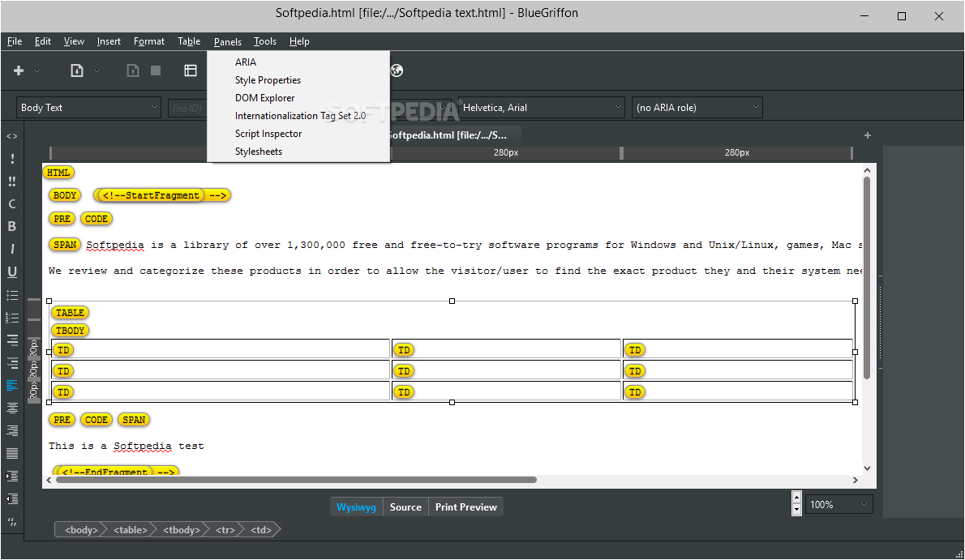Align text to the right

pos(11,431)
